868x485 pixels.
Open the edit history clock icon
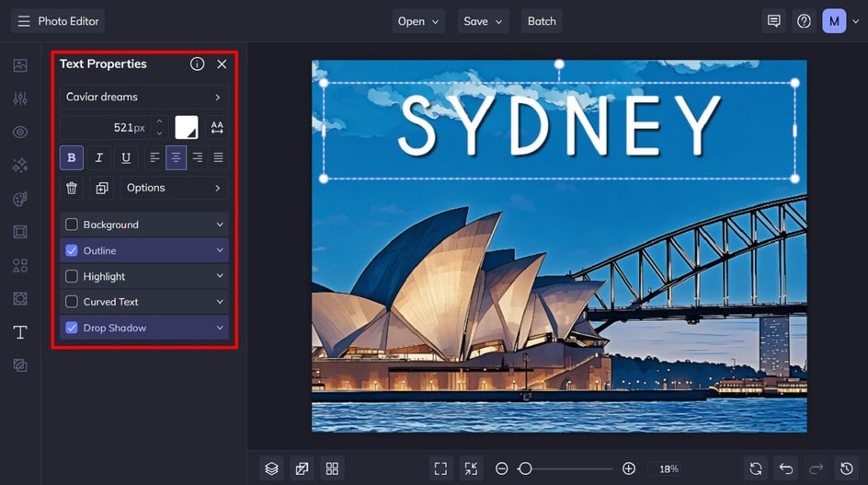[x=847, y=469]
